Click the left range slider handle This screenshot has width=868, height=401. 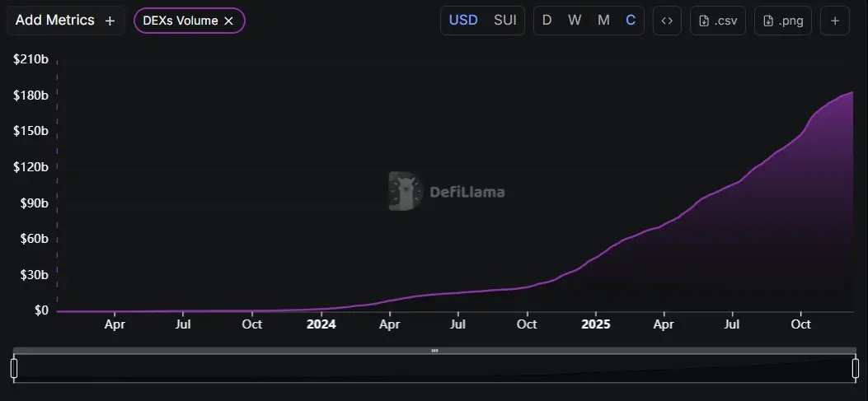[x=14, y=368]
